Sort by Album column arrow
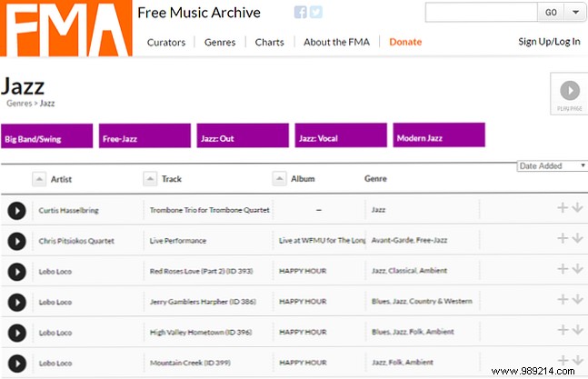 pos(279,178)
